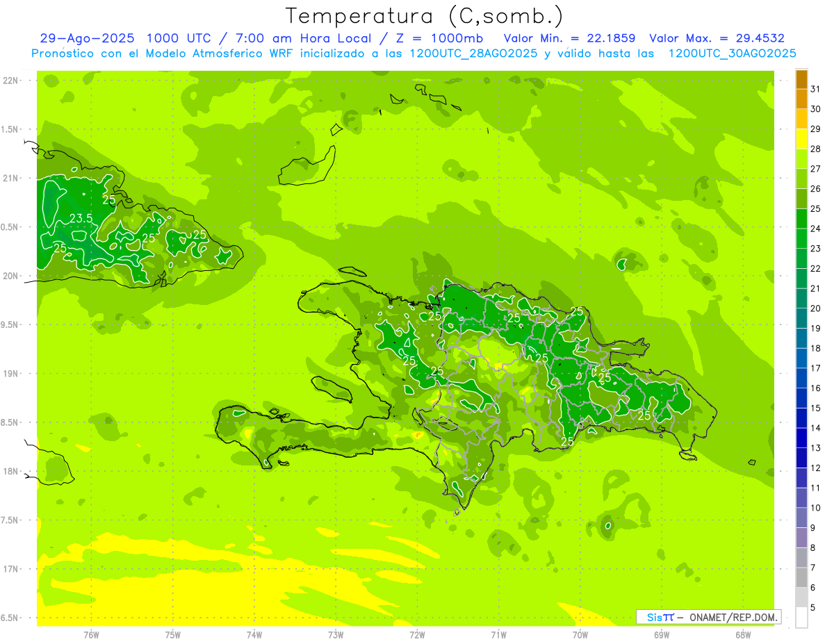Click the "17N" latitude axis label

[x=10, y=569]
